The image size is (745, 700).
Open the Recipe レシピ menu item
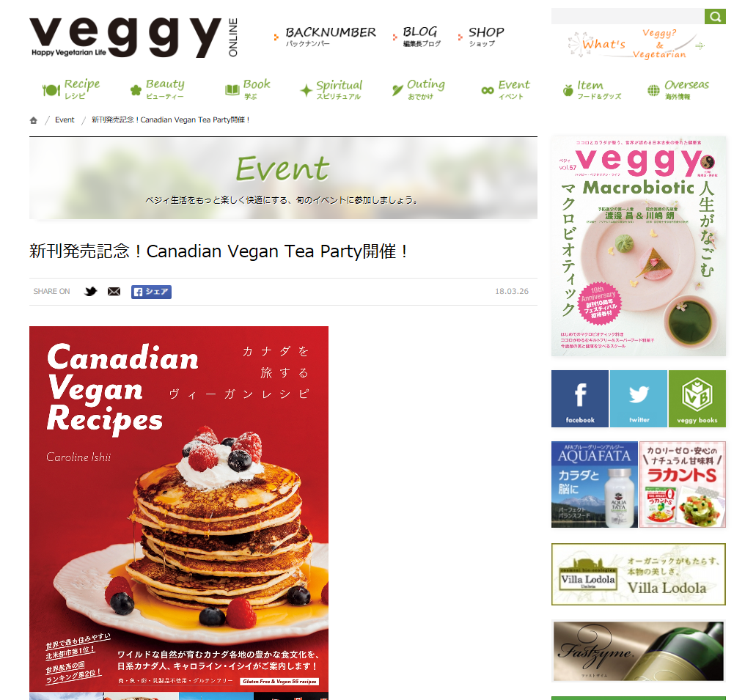pos(71,89)
